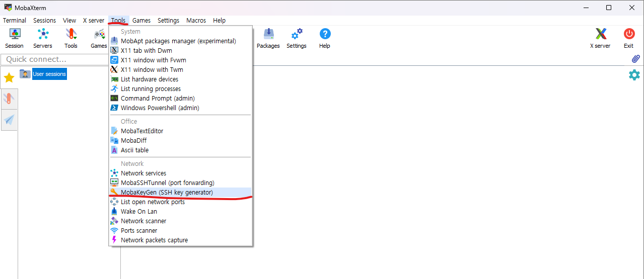The height and width of the screenshot is (279, 644).
Task: Launch Windows Powershell (admin)
Action: (x=180, y=108)
